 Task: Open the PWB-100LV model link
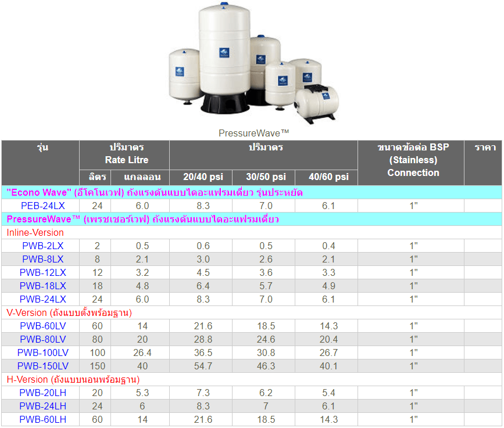(x=42, y=353)
